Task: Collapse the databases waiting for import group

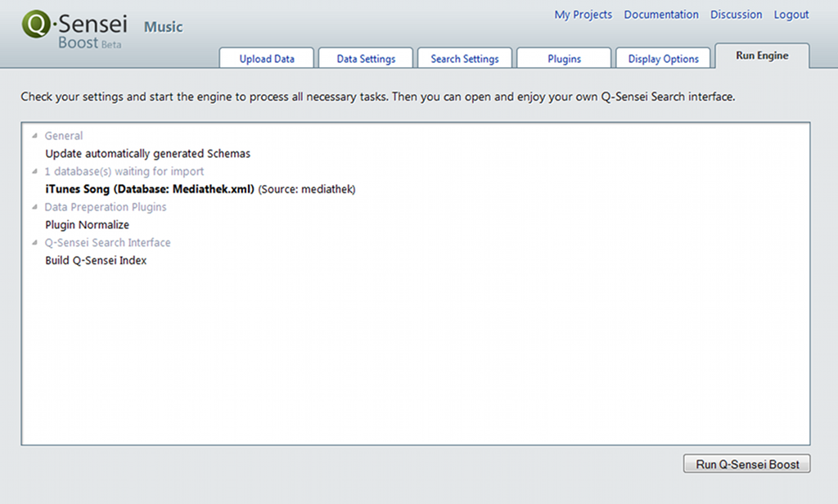Action: point(34,172)
